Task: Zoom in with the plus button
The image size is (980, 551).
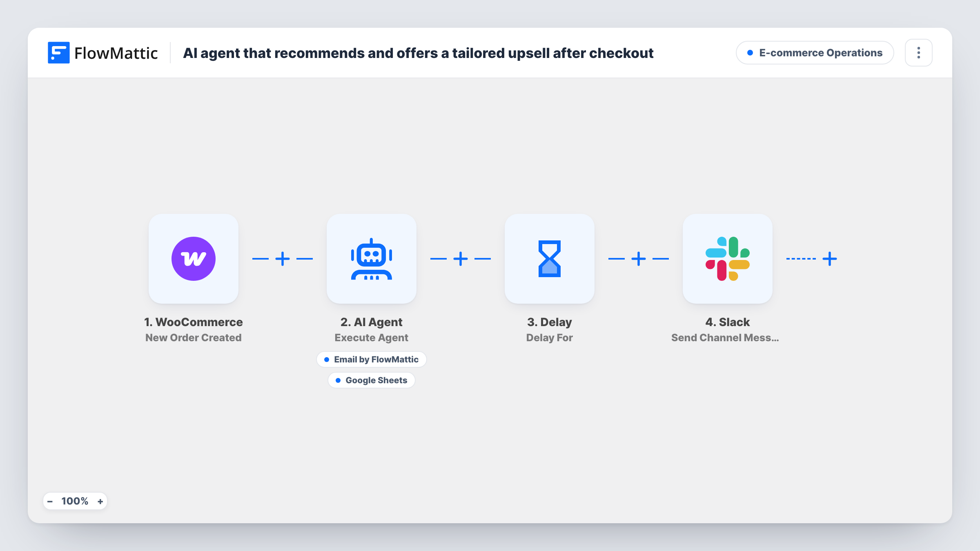Action: (x=100, y=501)
